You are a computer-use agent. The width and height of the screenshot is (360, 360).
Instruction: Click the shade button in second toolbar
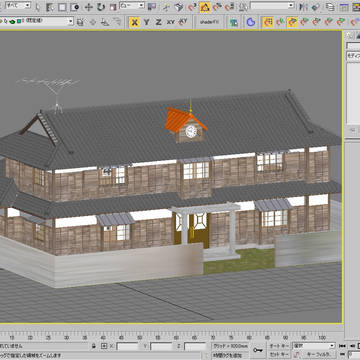209,22
